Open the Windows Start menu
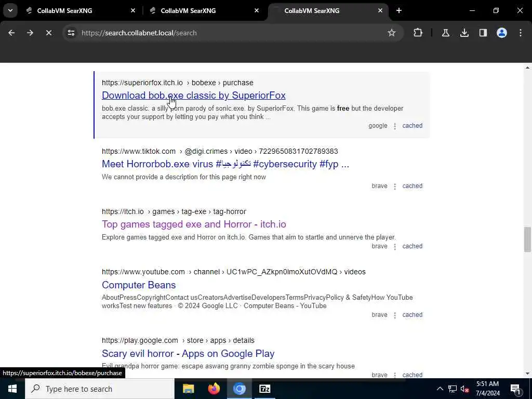Viewport: 532px width, 399px height. pyautogui.click(x=12, y=389)
